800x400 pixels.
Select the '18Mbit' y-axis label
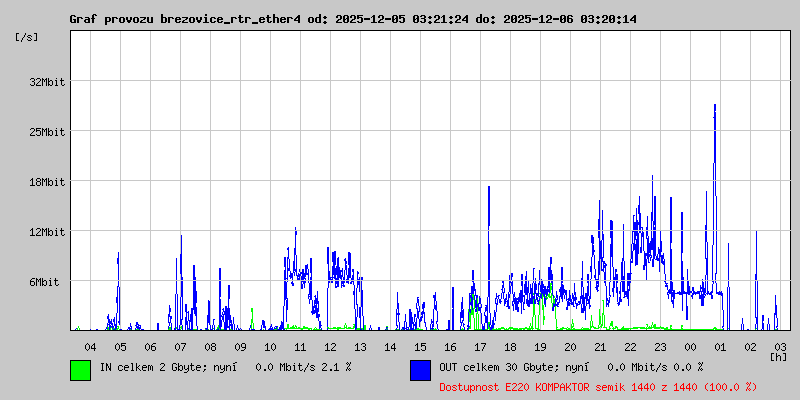point(47,182)
